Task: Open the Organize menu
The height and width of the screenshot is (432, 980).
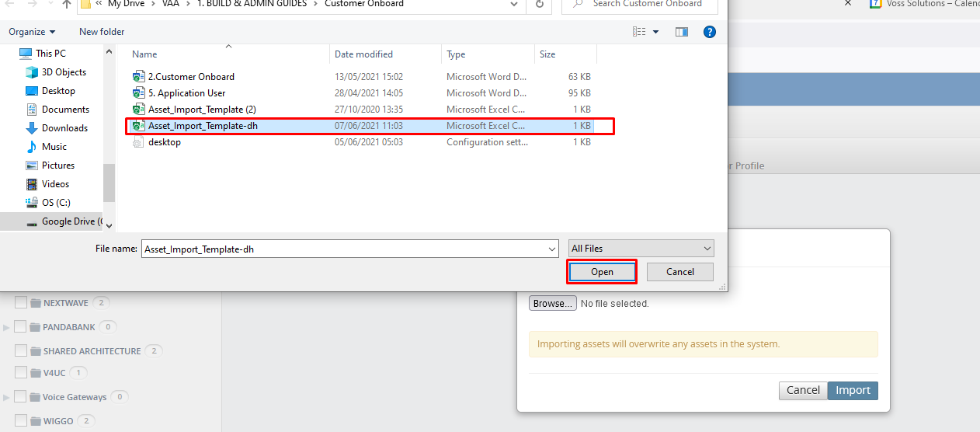Action: tap(32, 32)
